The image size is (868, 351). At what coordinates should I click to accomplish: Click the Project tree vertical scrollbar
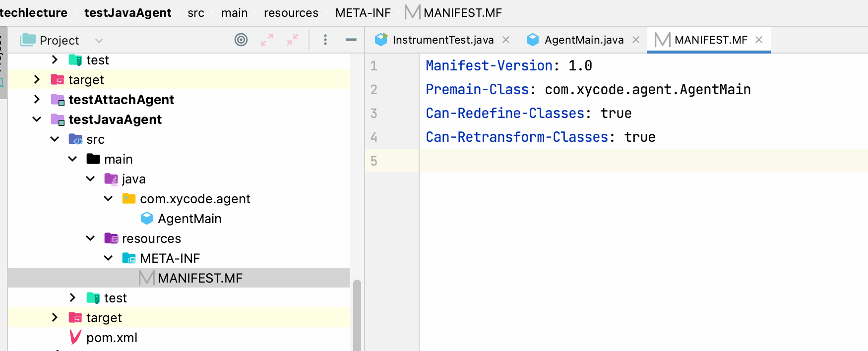357,315
